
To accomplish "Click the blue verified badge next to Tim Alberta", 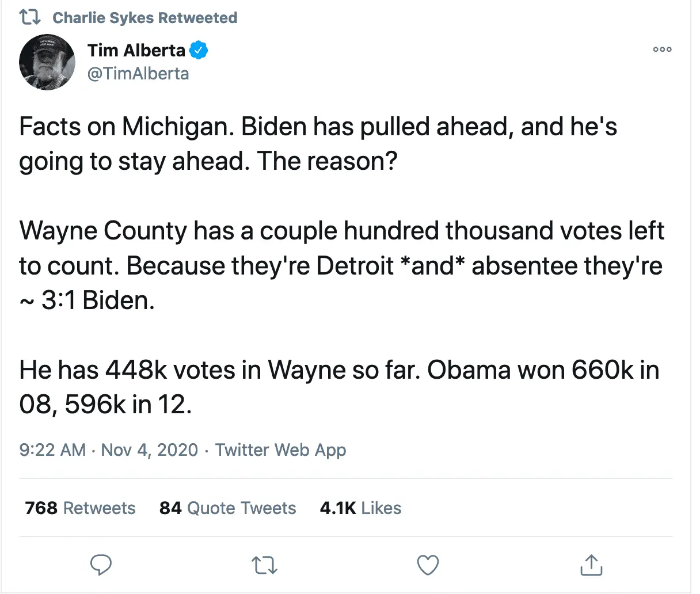I will click(x=199, y=51).
